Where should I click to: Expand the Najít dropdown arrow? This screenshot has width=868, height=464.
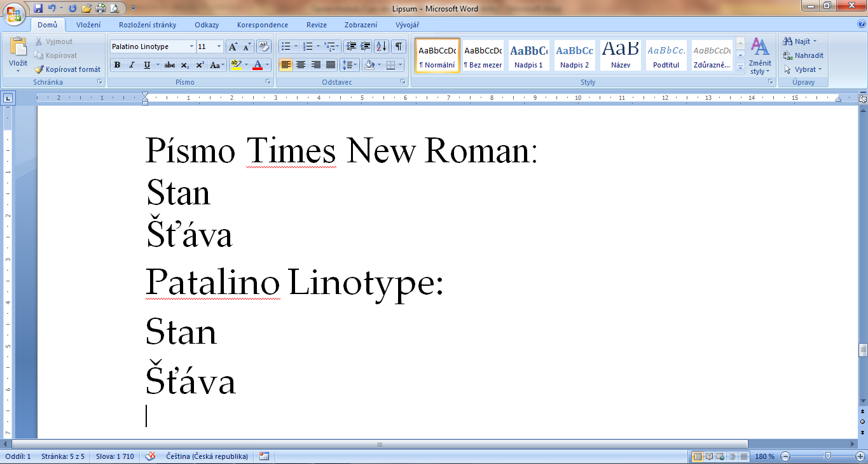pyautogui.click(x=815, y=41)
